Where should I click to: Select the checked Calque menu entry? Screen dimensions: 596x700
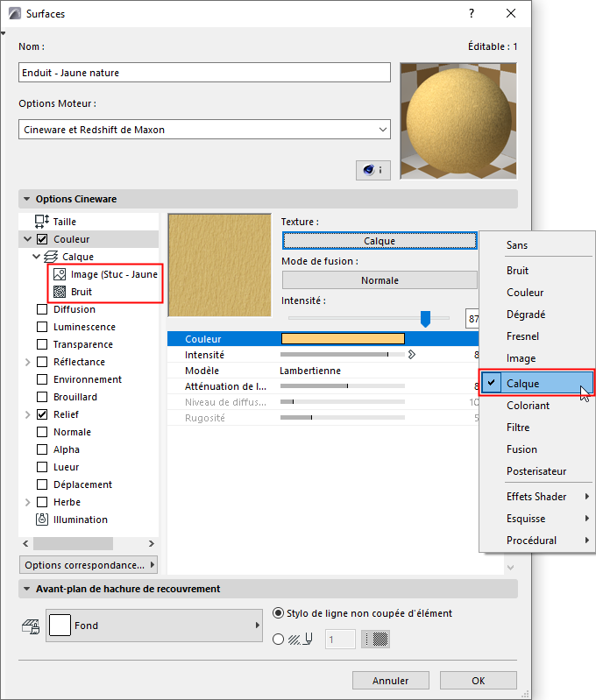(x=537, y=383)
